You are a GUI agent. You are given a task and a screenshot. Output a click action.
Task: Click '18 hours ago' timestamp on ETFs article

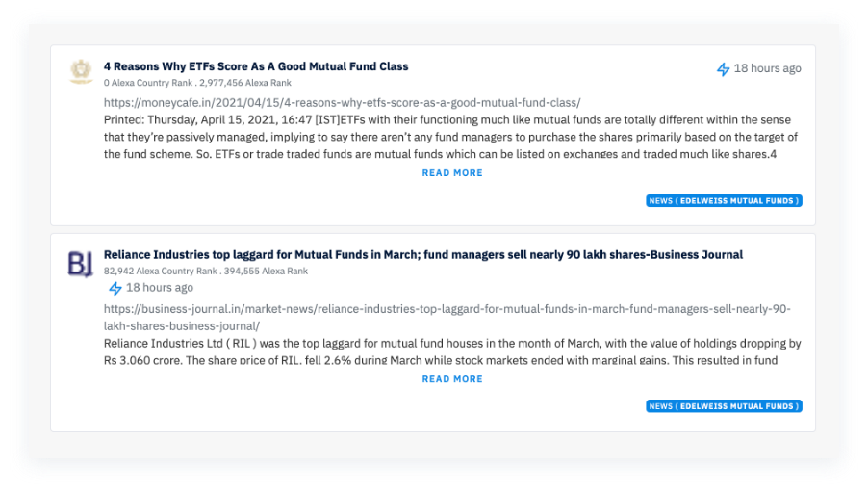[767, 68]
